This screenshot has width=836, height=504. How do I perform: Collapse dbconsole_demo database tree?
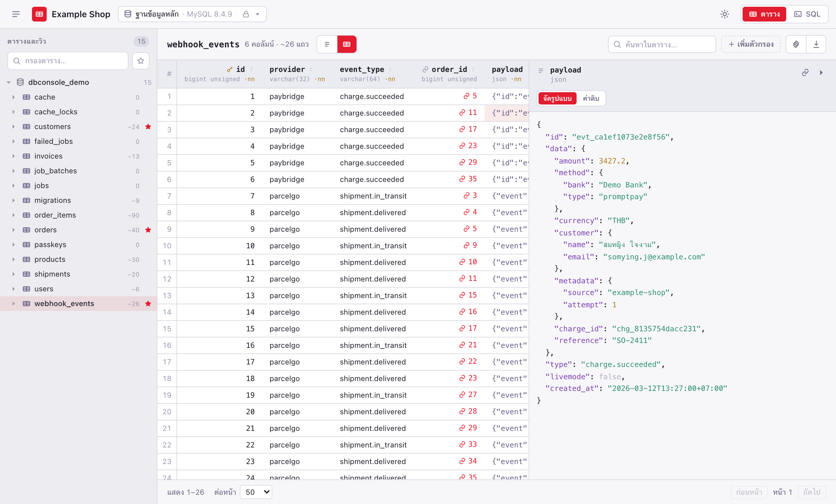pos(9,82)
